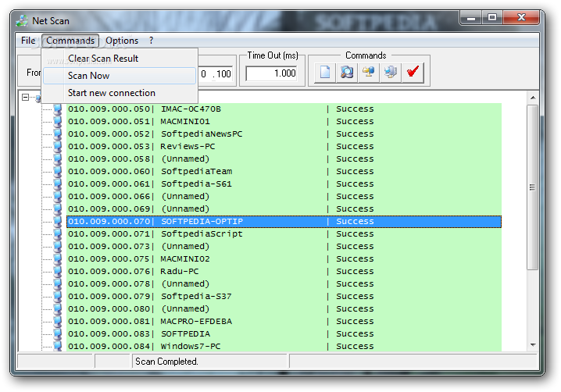This screenshot has height=392, width=561.
Task: Select row 010.009.000.060 SoftpediaTeam
Action: (x=284, y=171)
